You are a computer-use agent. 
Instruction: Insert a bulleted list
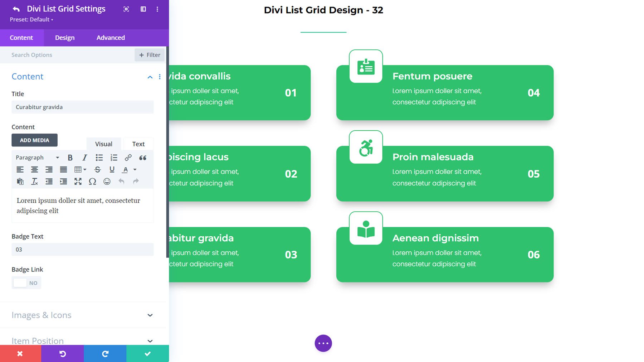click(99, 157)
